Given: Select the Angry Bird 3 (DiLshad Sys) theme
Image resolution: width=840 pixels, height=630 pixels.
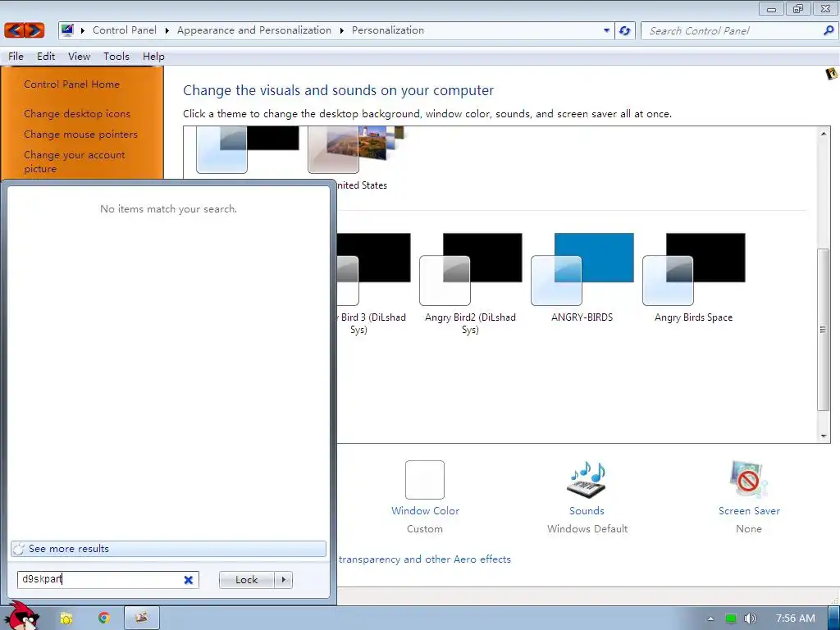Looking at the screenshot, I should tap(373, 284).
